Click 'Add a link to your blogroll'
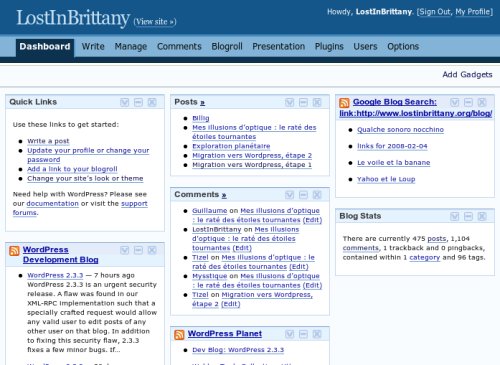The height and width of the screenshot is (365, 500). [72, 169]
